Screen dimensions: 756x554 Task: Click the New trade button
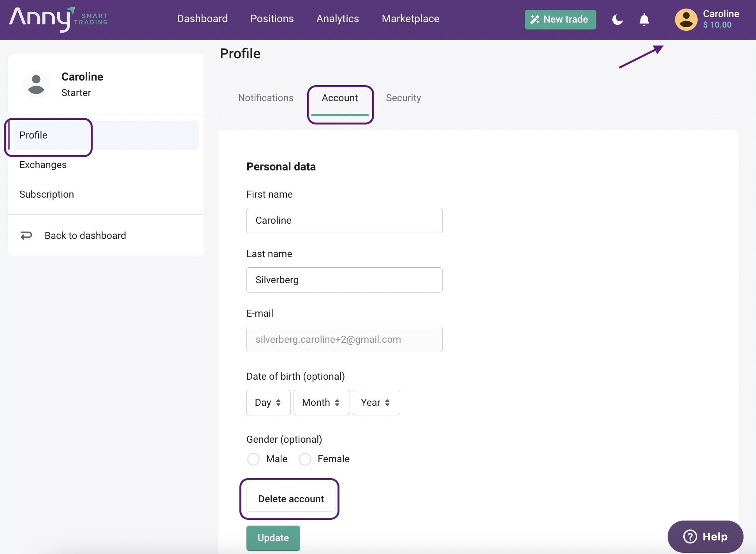coord(560,19)
